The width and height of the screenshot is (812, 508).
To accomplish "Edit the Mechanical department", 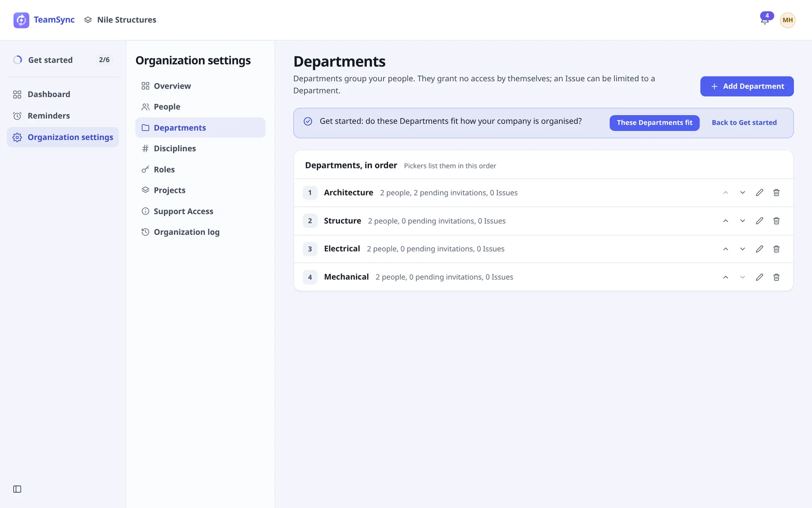I will [760, 277].
